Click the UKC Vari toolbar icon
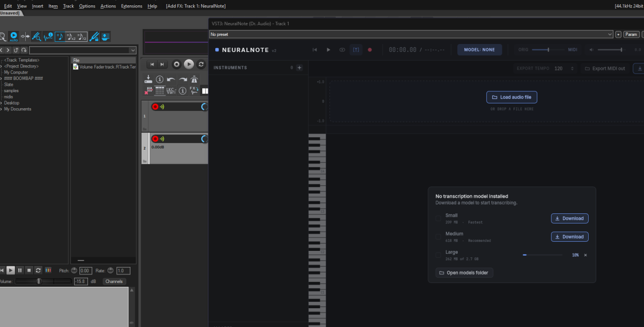 (171, 91)
